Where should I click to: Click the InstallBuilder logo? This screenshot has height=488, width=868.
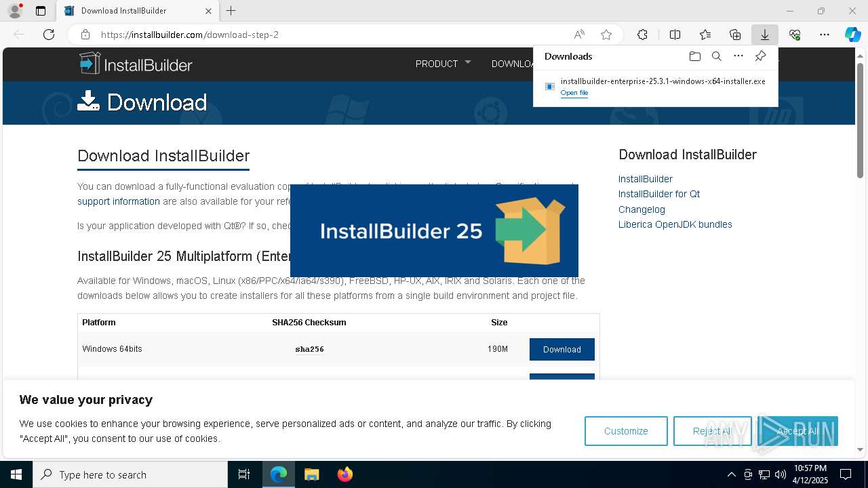click(136, 64)
